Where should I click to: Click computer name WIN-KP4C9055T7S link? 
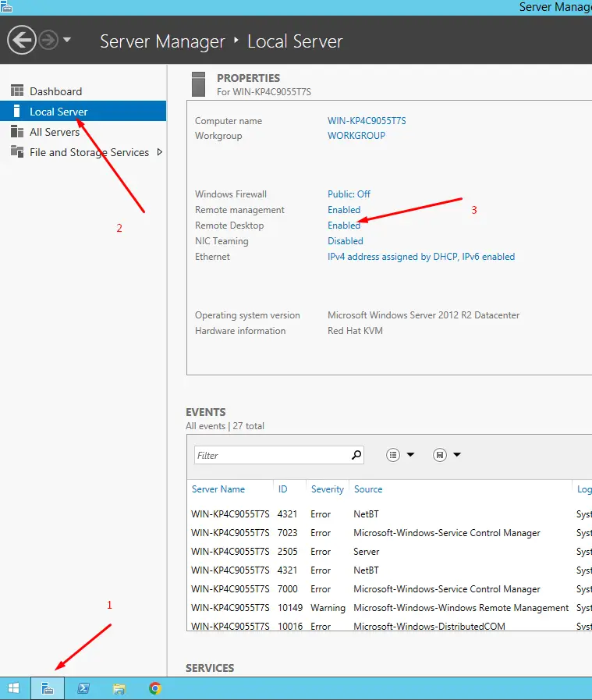[367, 120]
